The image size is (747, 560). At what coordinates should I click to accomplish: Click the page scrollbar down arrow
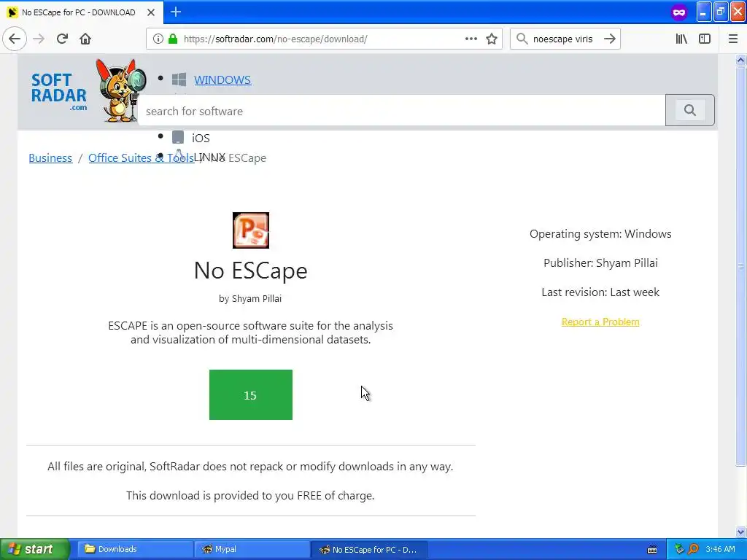point(740,532)
